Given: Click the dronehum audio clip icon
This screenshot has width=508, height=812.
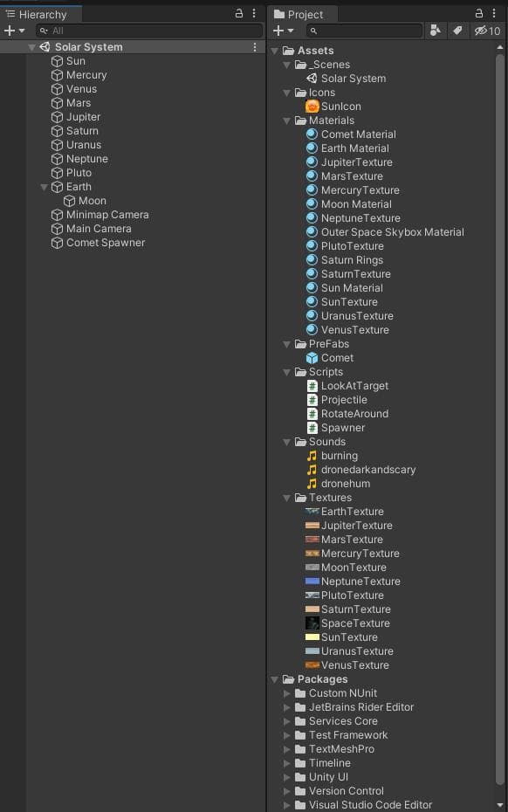Looking at the screenshot, I should (x=312, y=484).
